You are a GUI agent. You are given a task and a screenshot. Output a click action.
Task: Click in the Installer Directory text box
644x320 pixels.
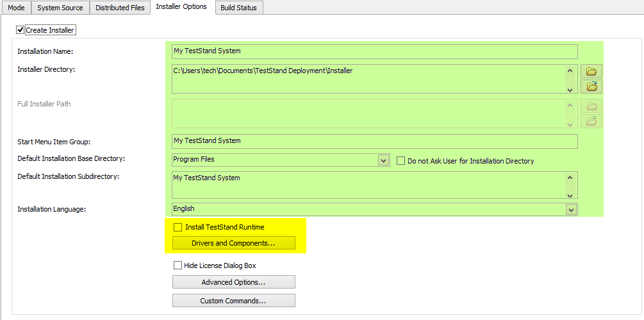(368, 79)
